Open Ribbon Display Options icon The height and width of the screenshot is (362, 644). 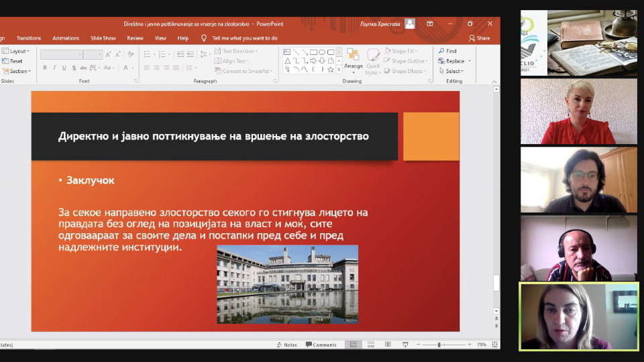429,24
